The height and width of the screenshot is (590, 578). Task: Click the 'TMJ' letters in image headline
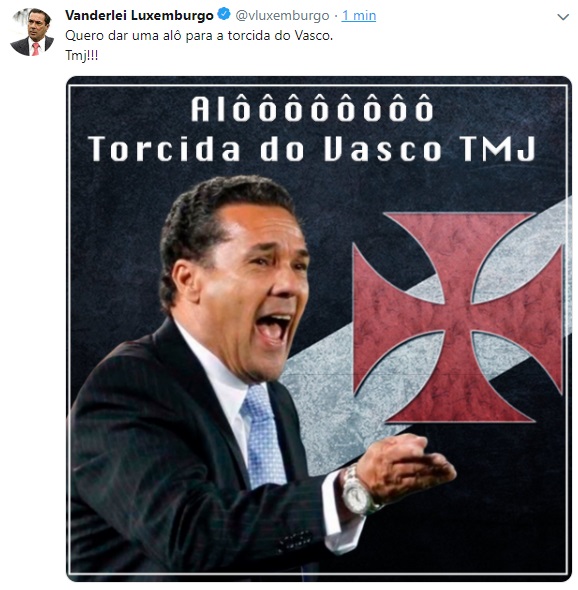(498, 149)
